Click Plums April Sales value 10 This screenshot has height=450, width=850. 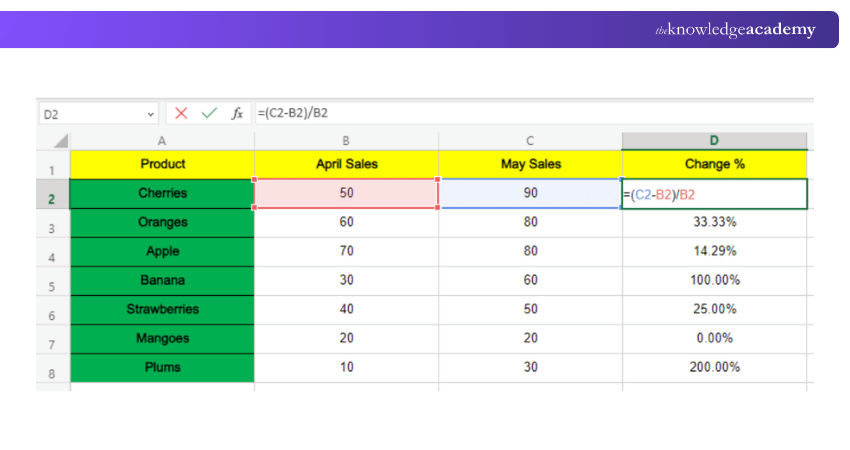click(346, 368)
